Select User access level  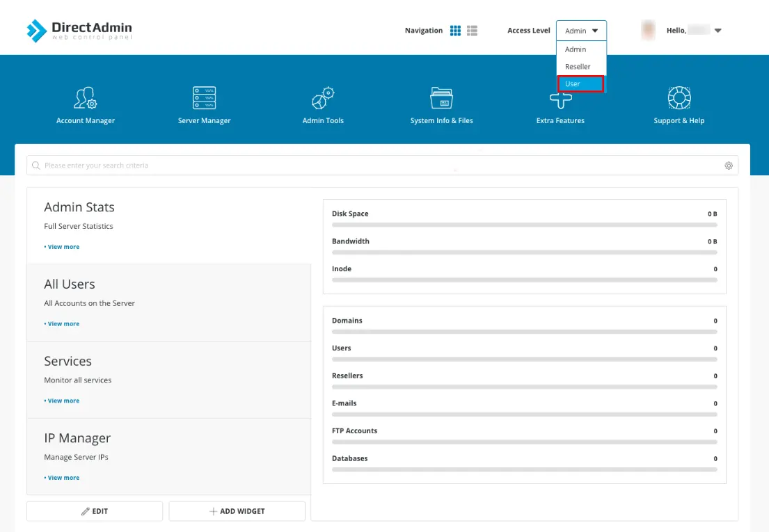[581, 83]
